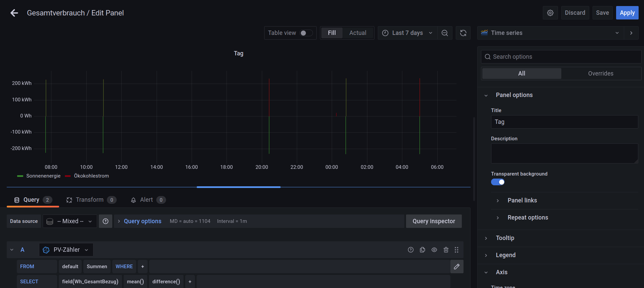Open the Time series visualization dropdown
Screen dimensions: 644x288
pos(550,33)
